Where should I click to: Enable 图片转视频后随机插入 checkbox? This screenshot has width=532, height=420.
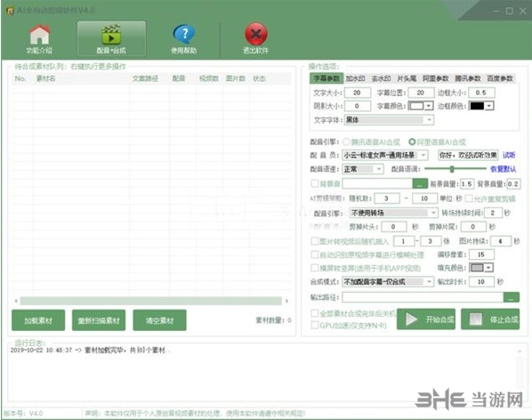pos(315,241)
